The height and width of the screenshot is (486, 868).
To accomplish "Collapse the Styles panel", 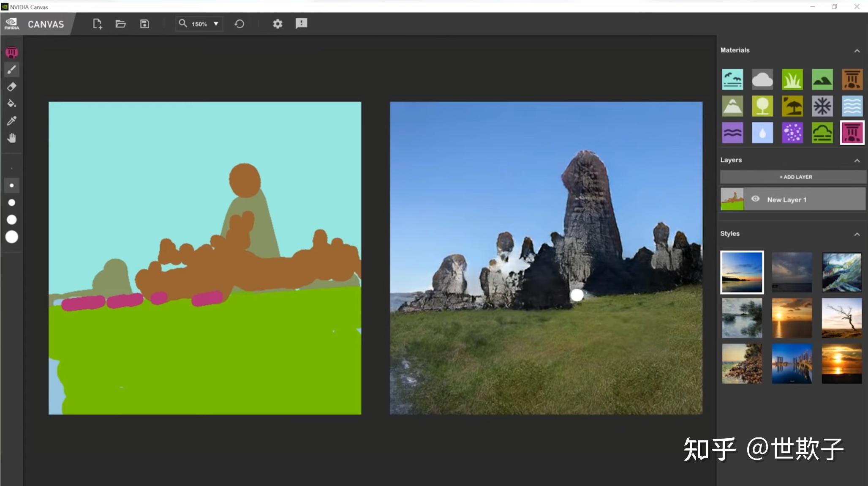I will (x=857, y=234).
